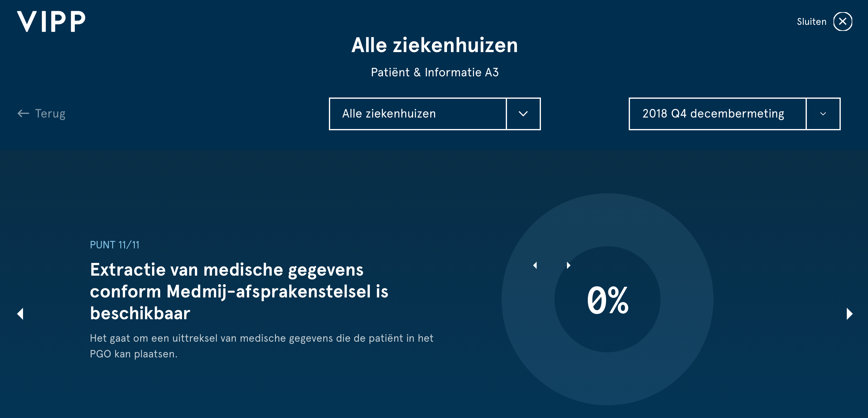Click the Patiënt & Informatie A3 subtitle
The width and height of the screenshot is (868, 418).
pyautogui.click(x=435, y=72)
